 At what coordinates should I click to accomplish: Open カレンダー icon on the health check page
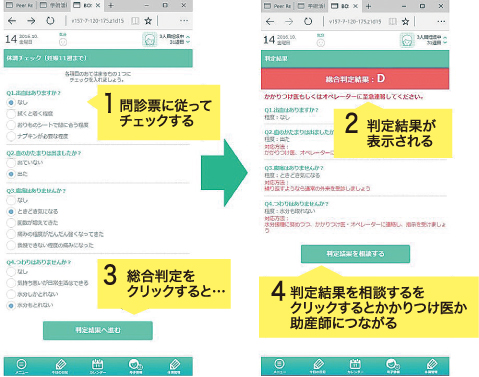click(x=97, y=366)
